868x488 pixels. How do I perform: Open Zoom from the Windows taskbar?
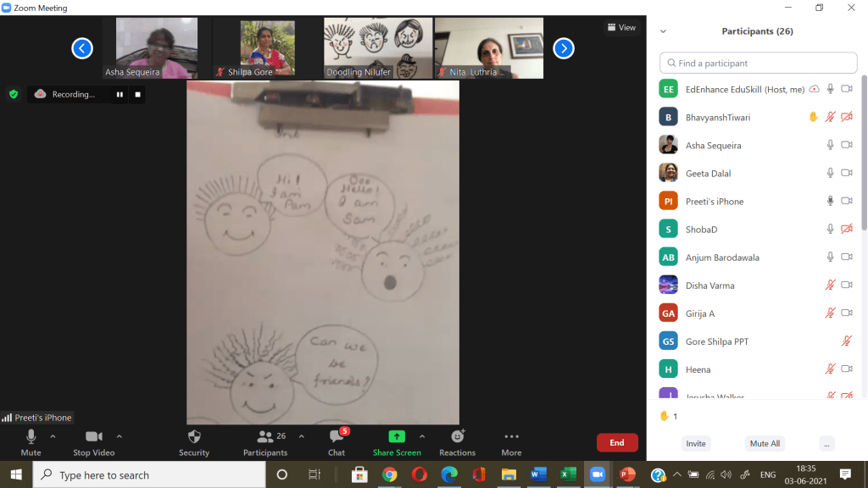(596, 474)
